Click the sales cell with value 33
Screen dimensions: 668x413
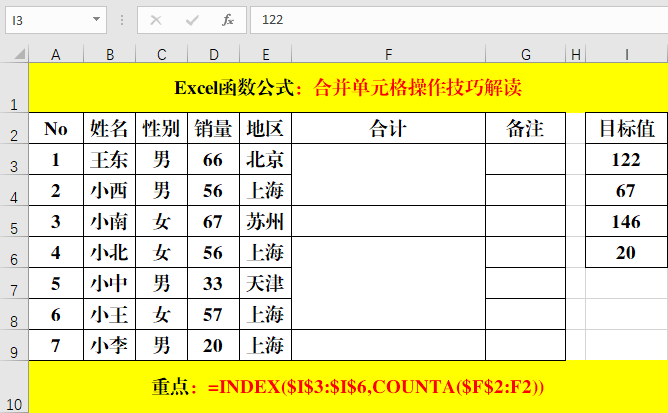tap(213, 283)
